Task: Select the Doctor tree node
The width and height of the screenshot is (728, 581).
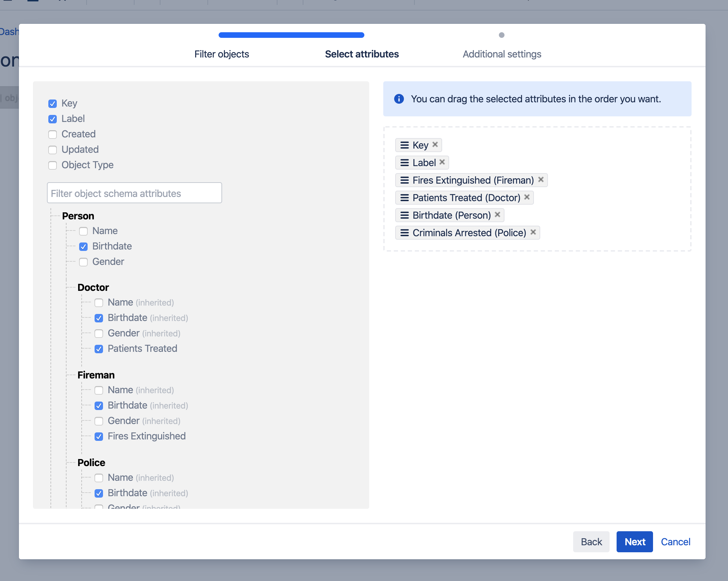Action: point(93,287)
